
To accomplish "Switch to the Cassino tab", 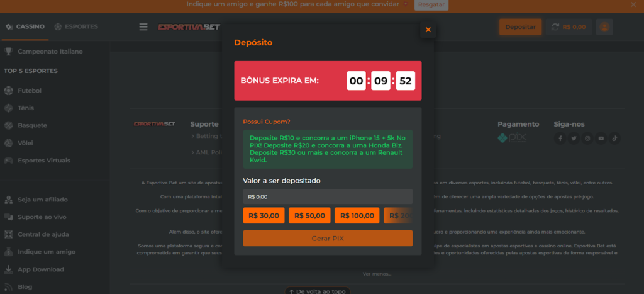I will coord(25,26).
